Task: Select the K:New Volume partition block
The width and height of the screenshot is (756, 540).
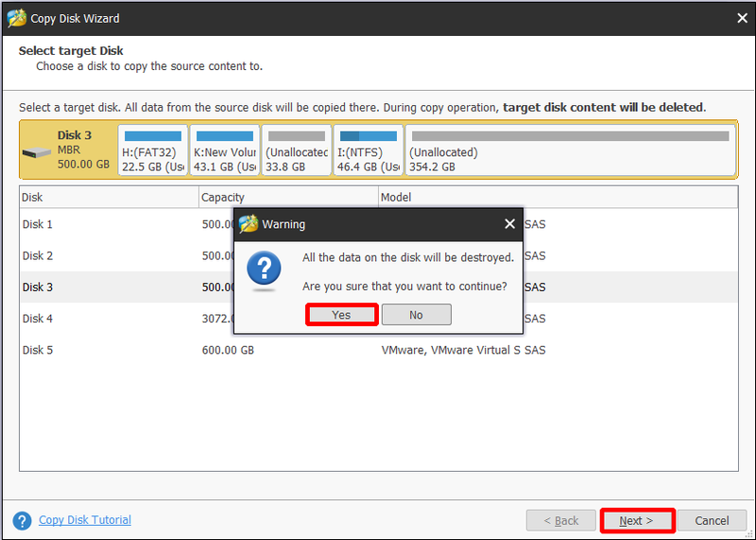Action: click(x=225, y=149)
